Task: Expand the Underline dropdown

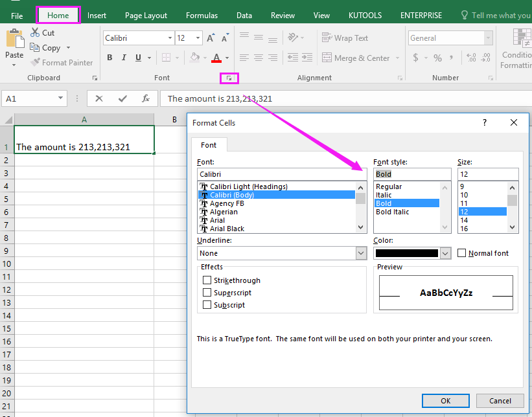Action: click(x=361, y=253)
